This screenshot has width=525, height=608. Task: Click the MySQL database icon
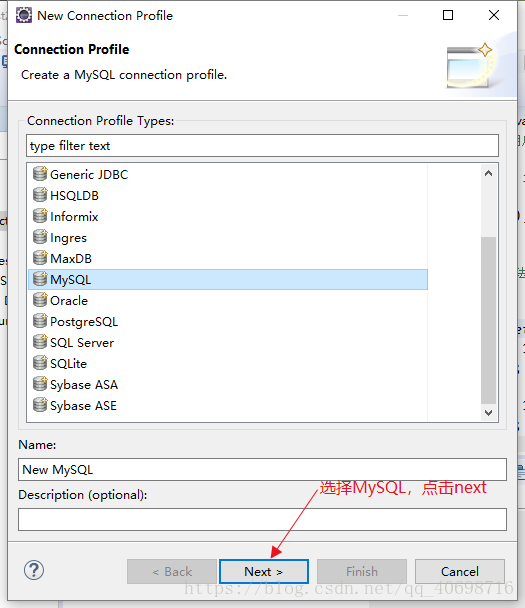(40, 279)
